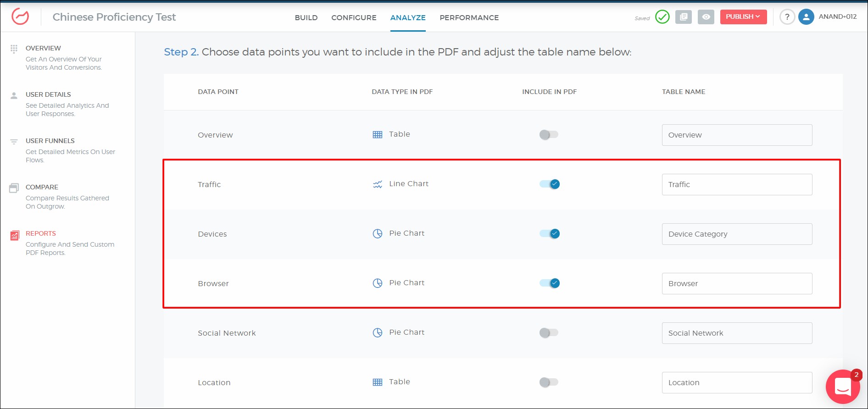
Task: Enable the Overview include in PDF toggle
Action: tap(549, 135)
